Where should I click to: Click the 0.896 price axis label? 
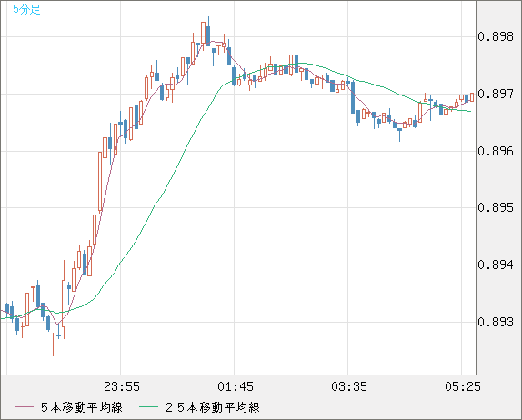coord(496,151)
